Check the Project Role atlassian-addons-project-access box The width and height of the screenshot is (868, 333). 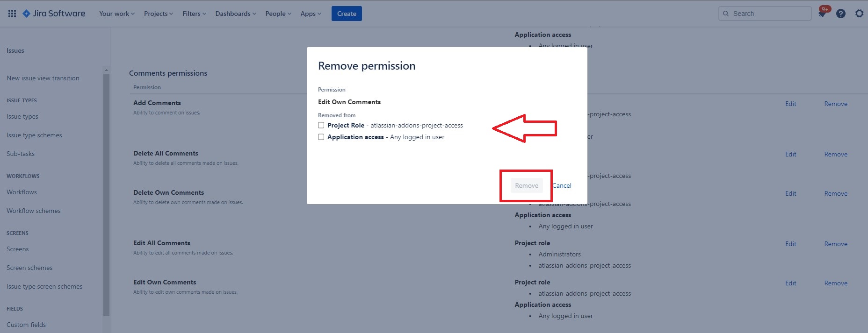click(x=321, y=125)
